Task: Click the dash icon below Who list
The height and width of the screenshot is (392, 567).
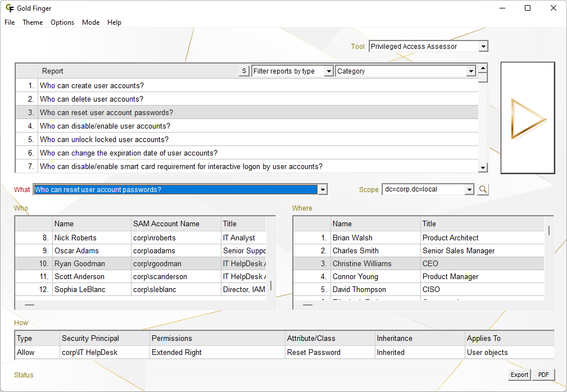Action: click(30, 305)
